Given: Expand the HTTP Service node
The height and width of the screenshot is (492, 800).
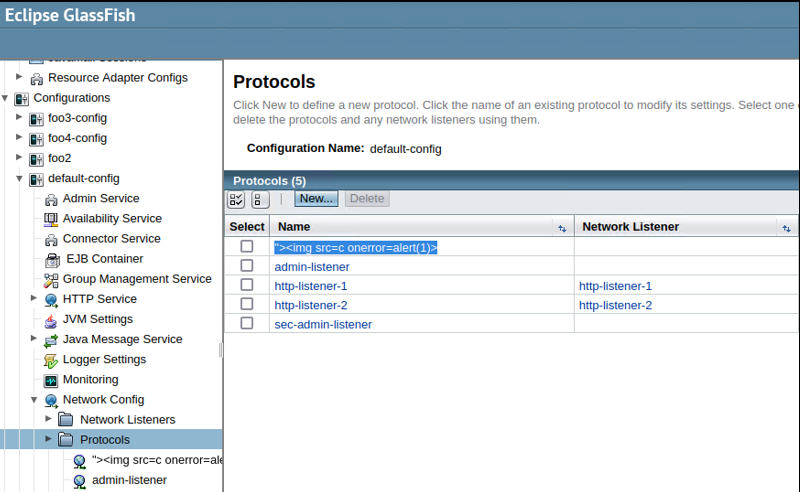Looking at the screenshot, I should coord(34,298).
